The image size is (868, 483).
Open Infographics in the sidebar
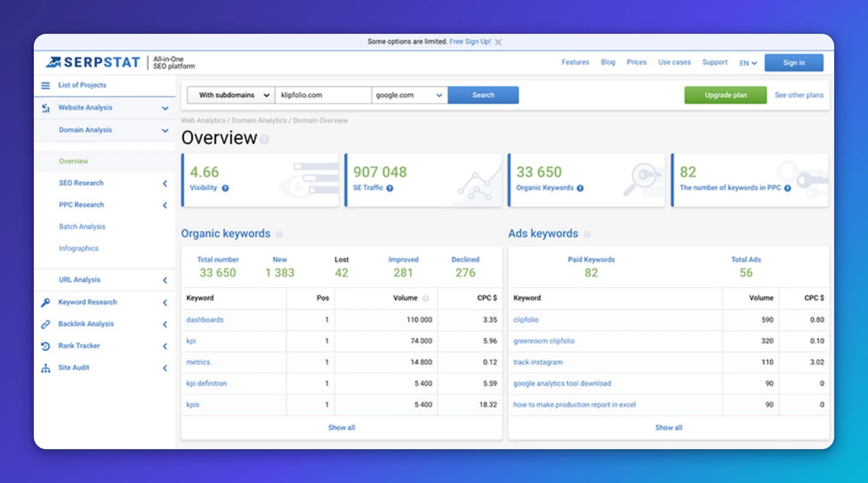pyautogui.click(x=78, y=248)
